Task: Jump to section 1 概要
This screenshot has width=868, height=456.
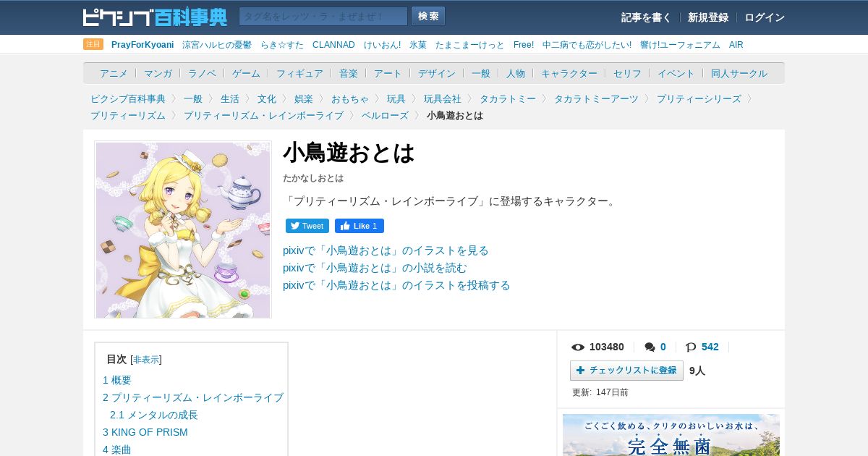Action: coord(117,380)
